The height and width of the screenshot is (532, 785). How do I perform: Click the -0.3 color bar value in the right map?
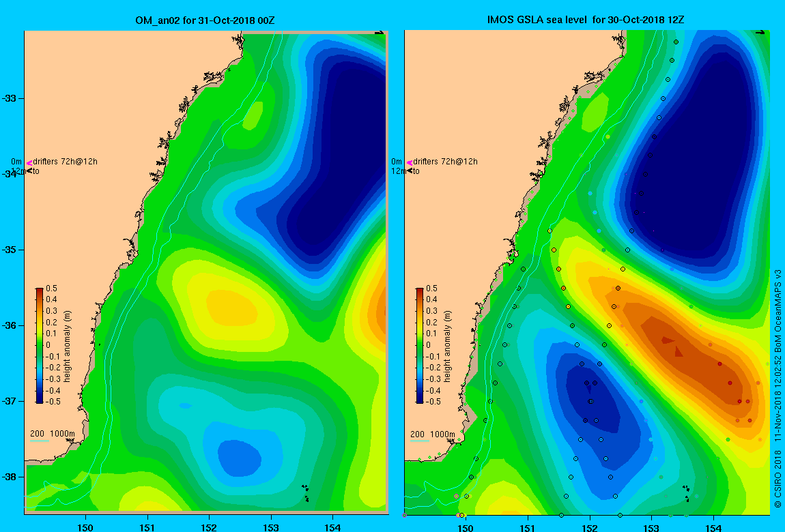pyautogui.click(x=433, y=379)
